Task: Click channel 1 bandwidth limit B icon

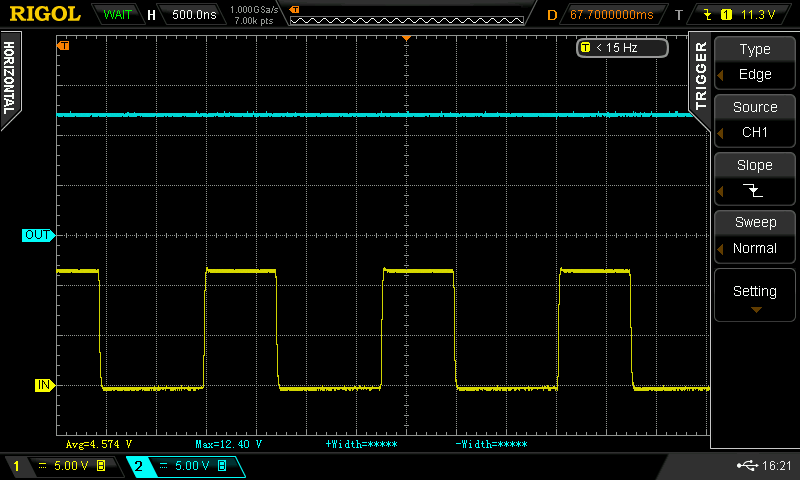Action: pyautogui.click(x=101, y=466)
